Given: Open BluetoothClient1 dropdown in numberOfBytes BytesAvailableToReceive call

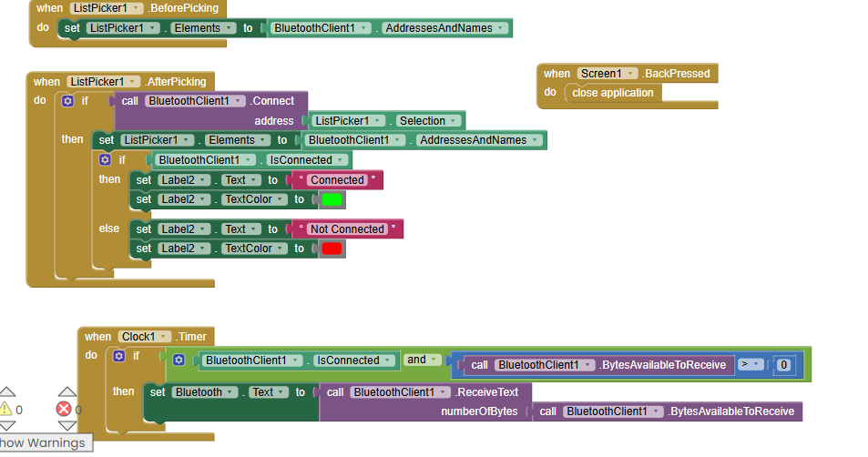Looking at the screenshot, I should click(x=613, y=411).
